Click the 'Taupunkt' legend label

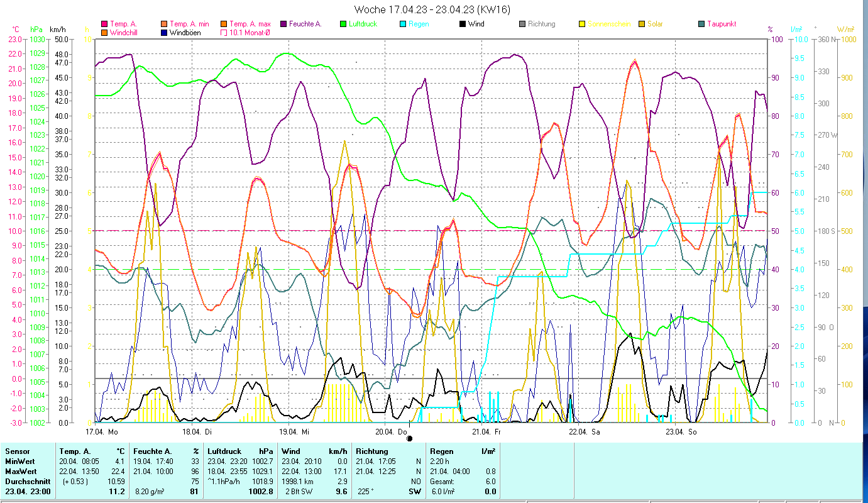(x=722, y=24)
